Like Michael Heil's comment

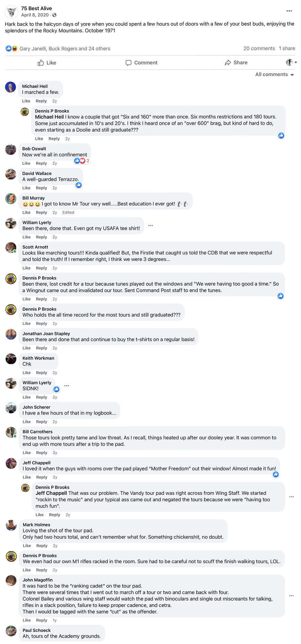tap(26, 101)
